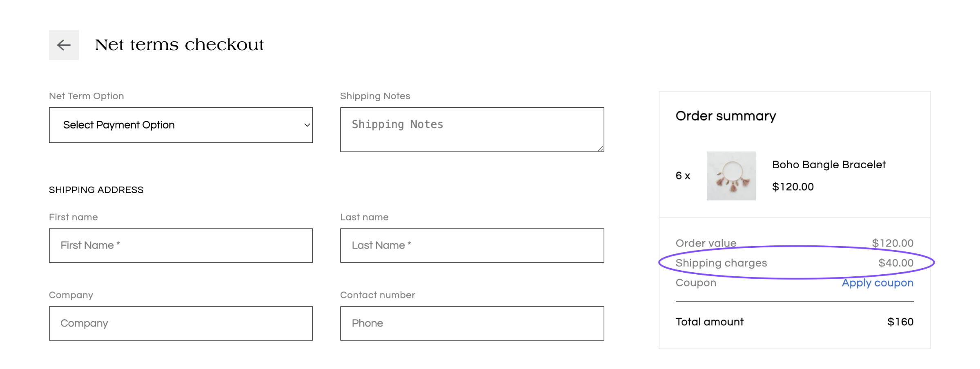Select the Company input field

[181, 323]
